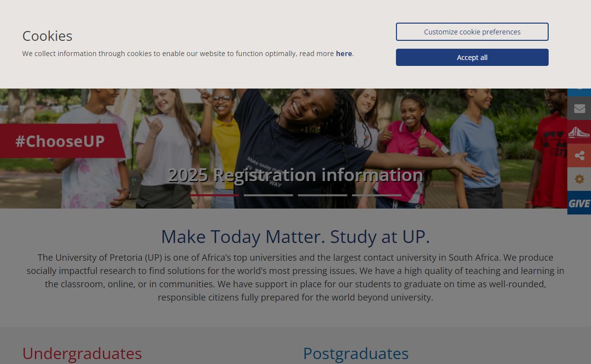Select the first red carousel indicator

point(214,195)
